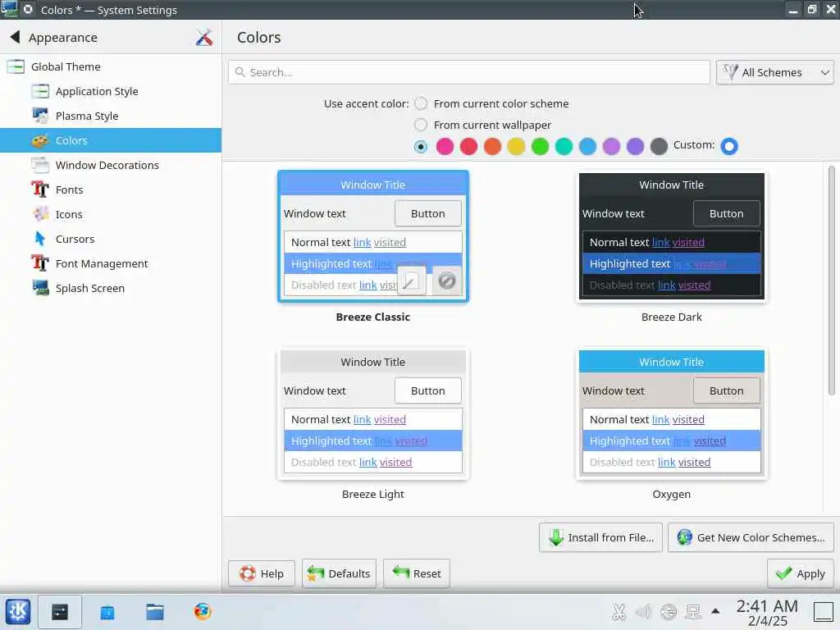Open the Cursors settings page
The height and width of the screenshot is (630, 840).
(111, 239)
